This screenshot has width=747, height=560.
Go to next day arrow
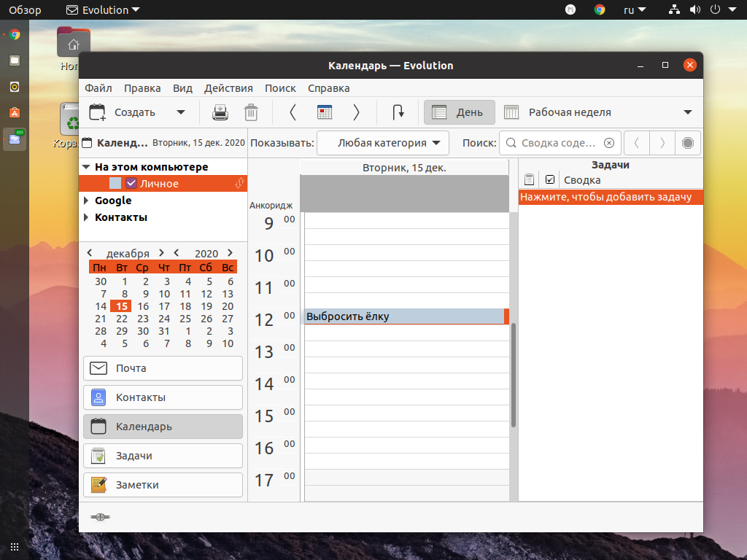click(356, 112)
